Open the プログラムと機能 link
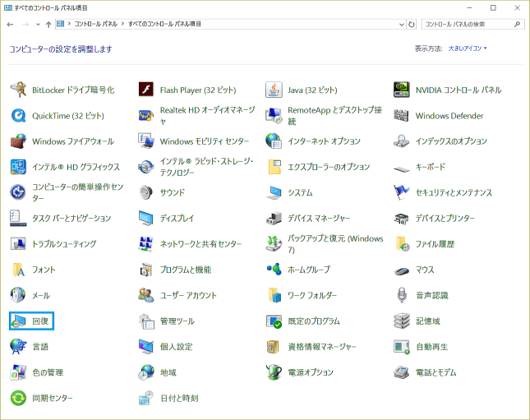Screen dimensions: 530x420 pos(186,270)
